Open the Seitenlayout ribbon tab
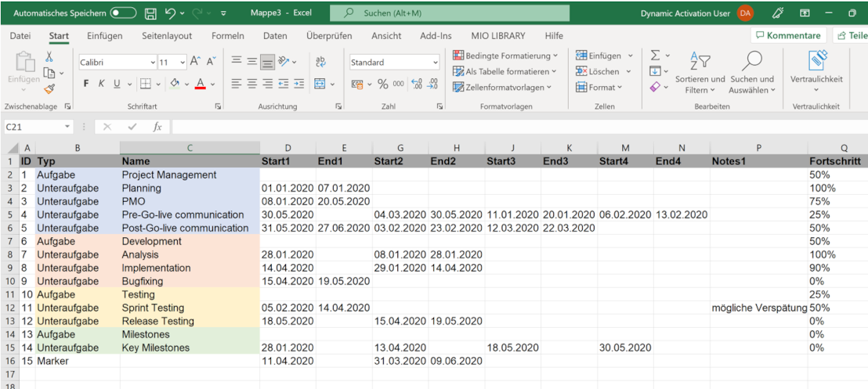The height and width of the screenshot is (389, 868). (x=167, y=36)
